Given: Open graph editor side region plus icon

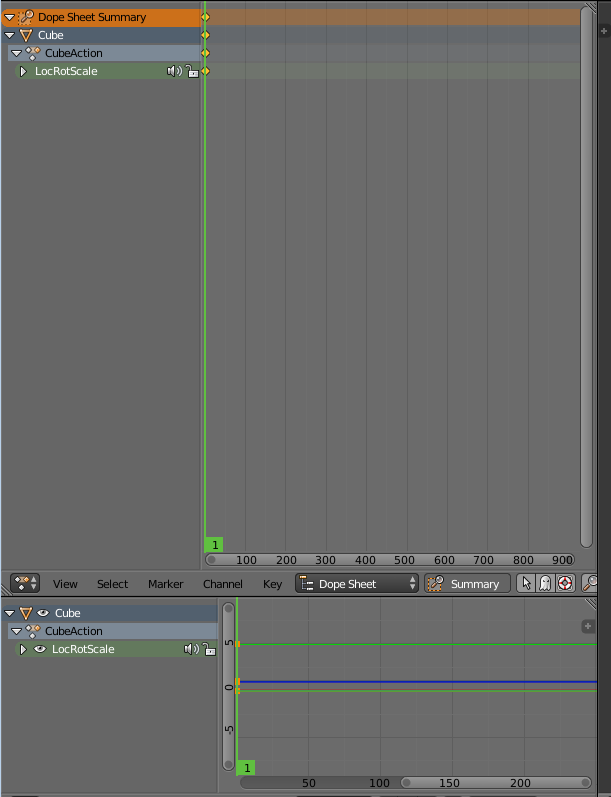Looking at the screenshot, I should tap(588, 626).
